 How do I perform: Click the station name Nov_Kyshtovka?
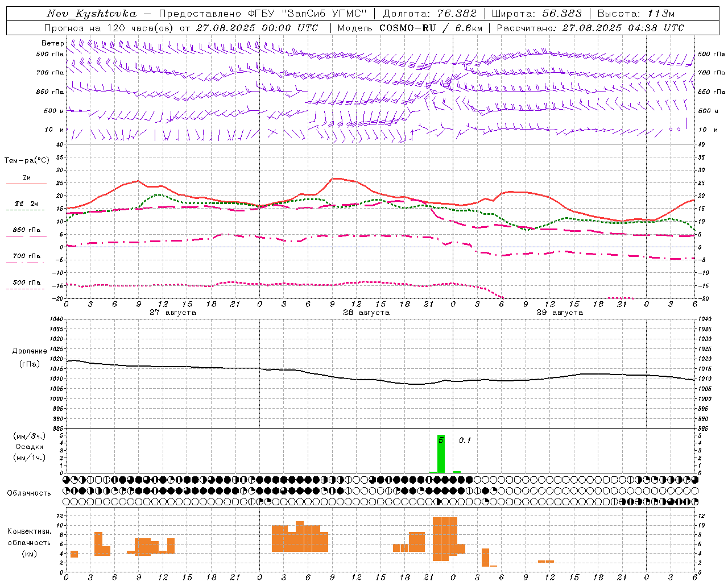point(92,14)
